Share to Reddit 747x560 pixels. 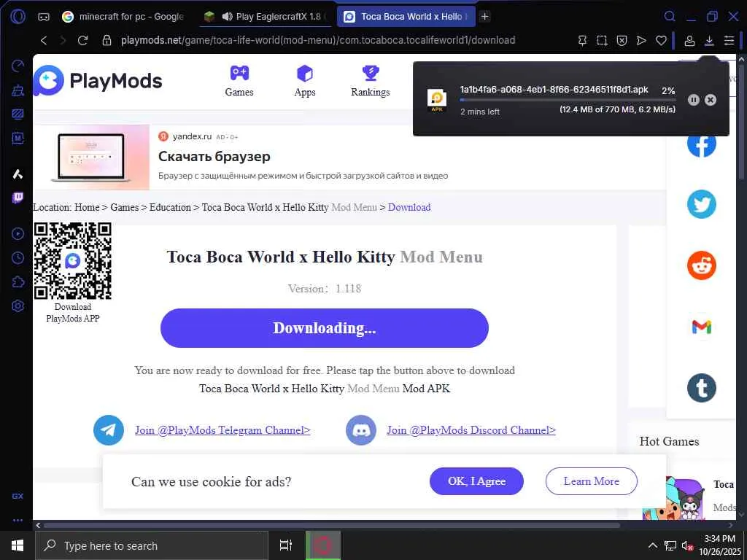pos(701,265)
